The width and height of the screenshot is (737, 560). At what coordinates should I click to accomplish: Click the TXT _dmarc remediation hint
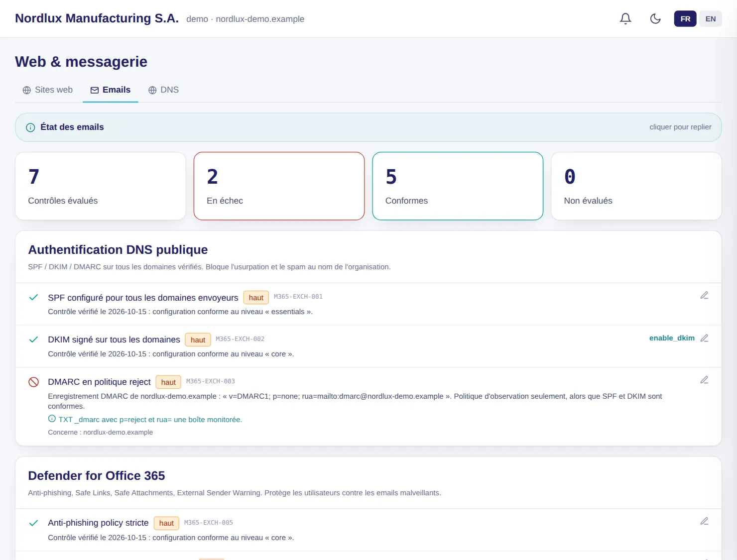click(150, 420)
